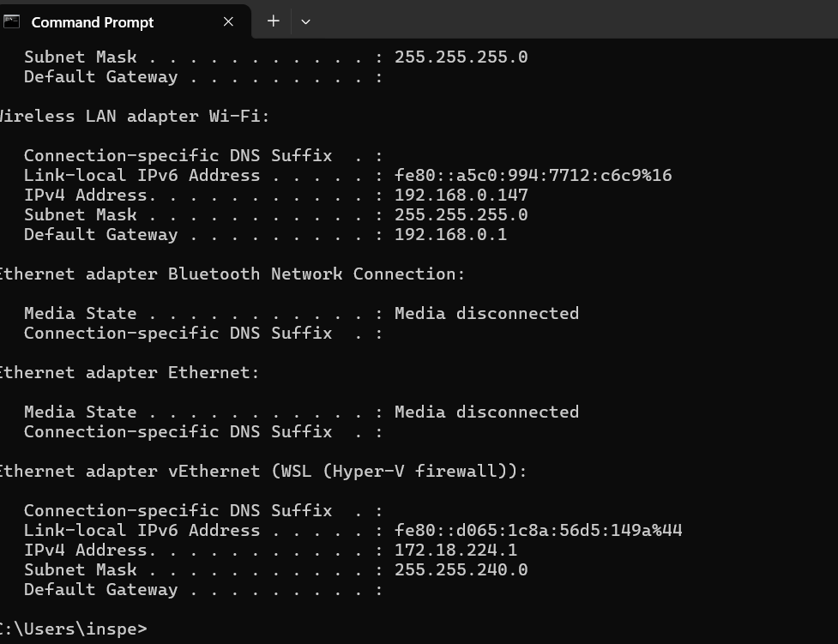Click the Wireless LAN adapter Wi-Fi heading
Image resolution: width=838 pixels, height=644 pixels.
pyautogui.click(x=133, y=117)
